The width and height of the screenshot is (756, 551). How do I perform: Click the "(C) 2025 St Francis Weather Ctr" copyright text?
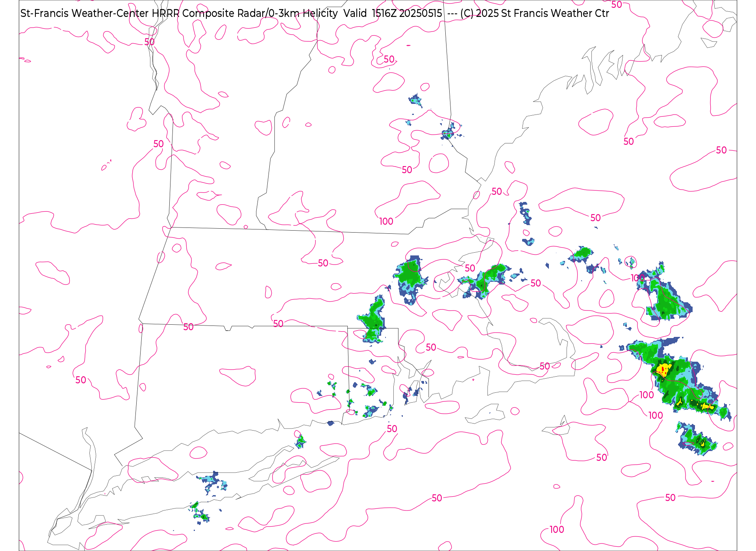[x=535, y=13]
